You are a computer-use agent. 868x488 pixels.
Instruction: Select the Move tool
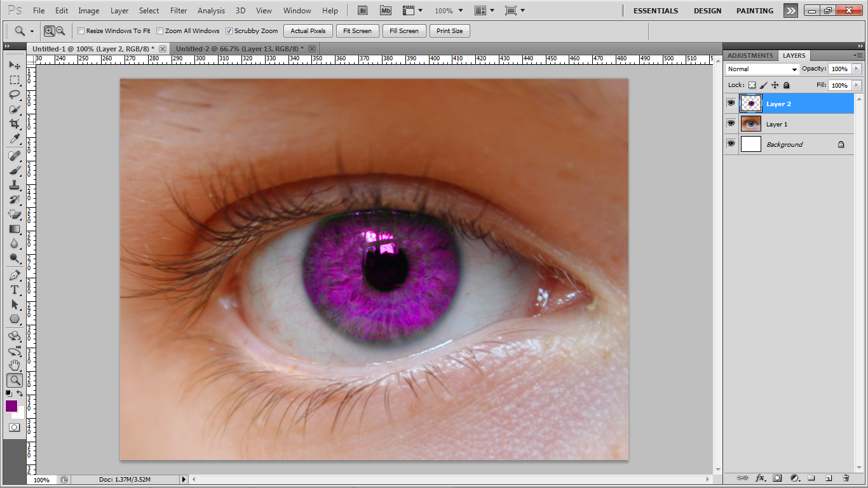pyautogui.click(x=14, y=65)
